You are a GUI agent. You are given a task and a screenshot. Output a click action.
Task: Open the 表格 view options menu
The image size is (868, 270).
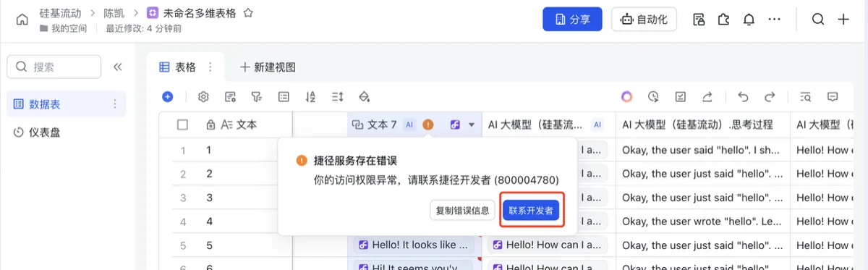210,67
